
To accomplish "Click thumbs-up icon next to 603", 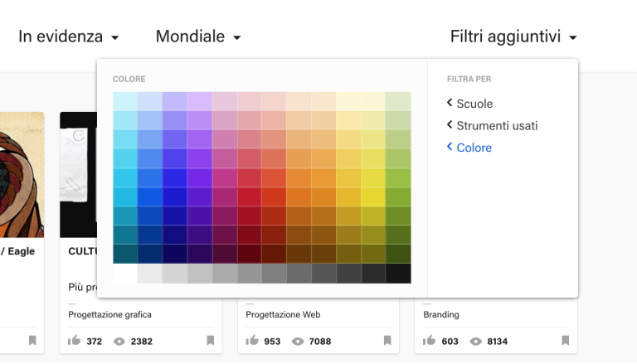I will [x=429, y=340].
